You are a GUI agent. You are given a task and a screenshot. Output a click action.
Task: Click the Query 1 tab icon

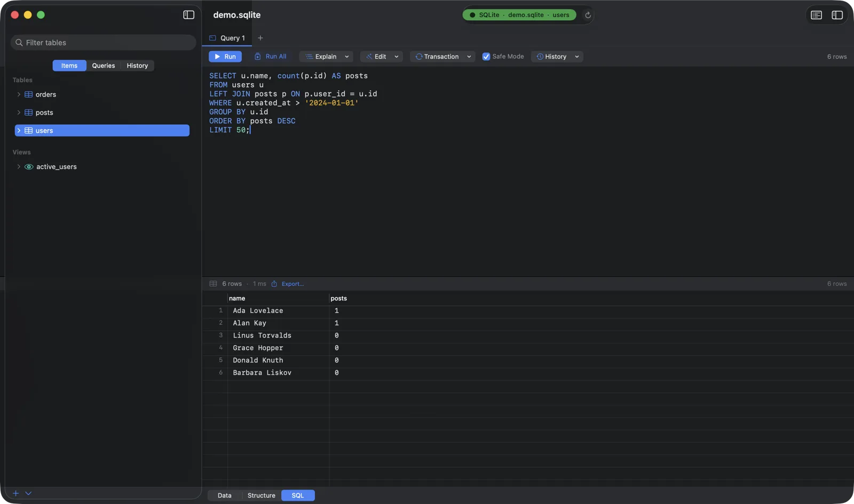tap(212, 38)
